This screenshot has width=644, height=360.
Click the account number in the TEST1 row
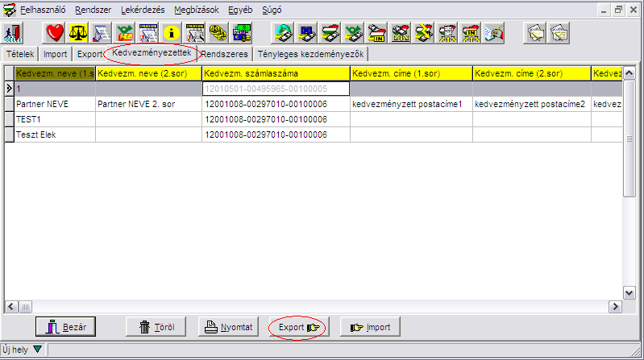tap(276, 119)
